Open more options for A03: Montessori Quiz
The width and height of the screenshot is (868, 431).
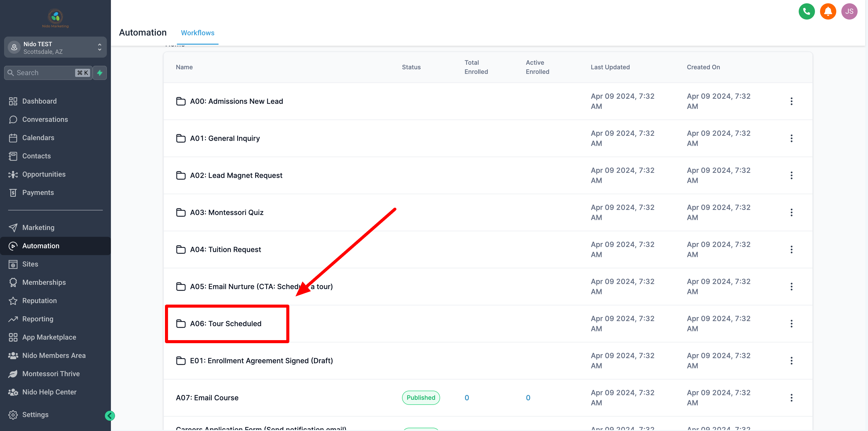[791, 212]
